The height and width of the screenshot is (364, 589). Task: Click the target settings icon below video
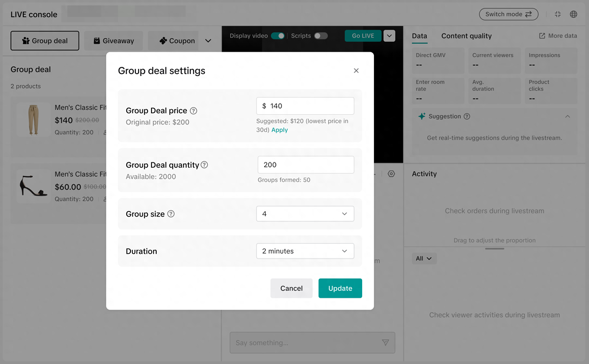coord(391,174)
